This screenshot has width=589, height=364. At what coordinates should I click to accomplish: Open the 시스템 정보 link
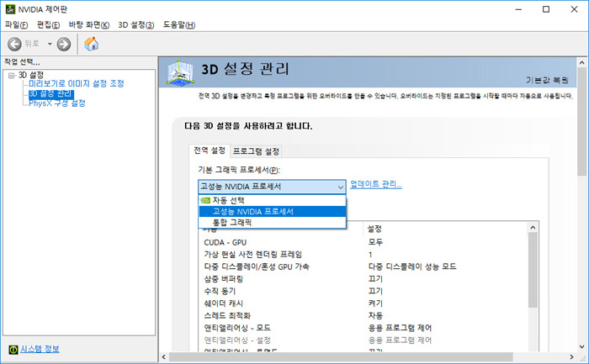click(x=40, y=349)
